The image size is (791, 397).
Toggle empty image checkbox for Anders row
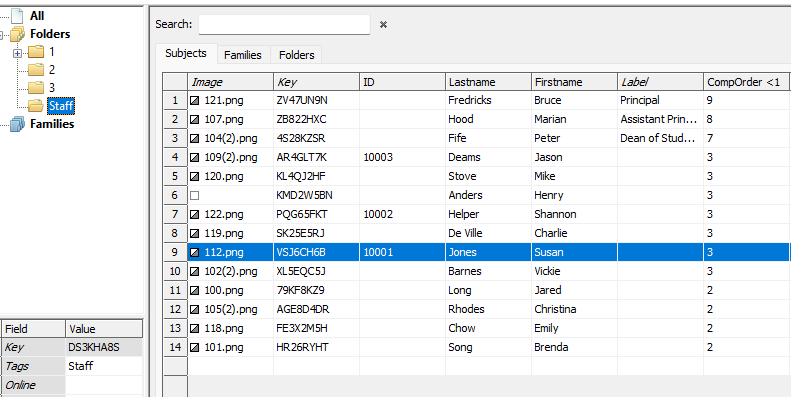[194, 195]
